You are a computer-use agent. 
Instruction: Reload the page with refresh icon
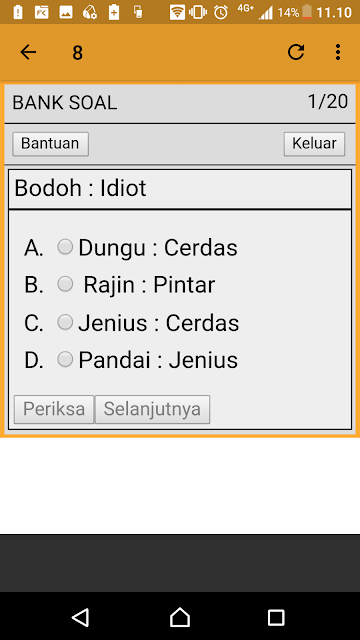click(x=296, y=52)
